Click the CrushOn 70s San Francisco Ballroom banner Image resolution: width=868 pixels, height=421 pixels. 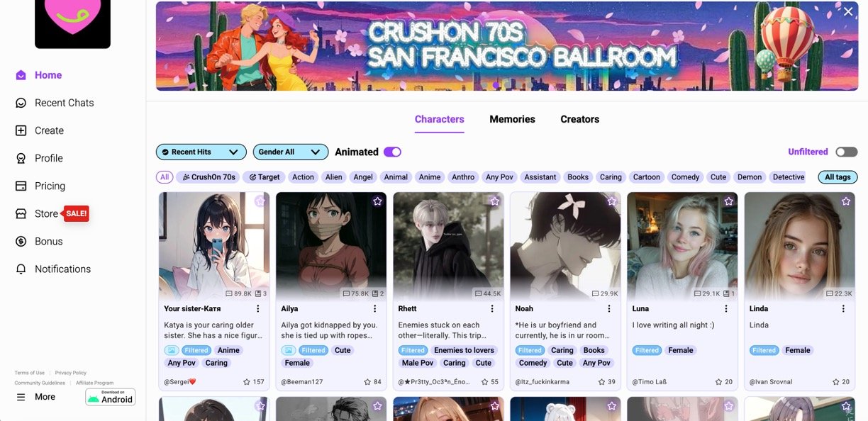[507, 46]
